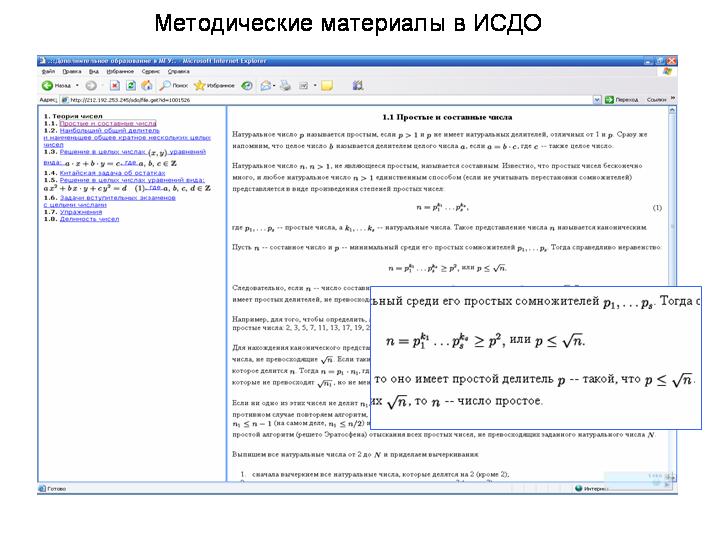720x540 pixels.
Task: Click the Back (Назад) navigation button
Action: tap(56, 85)
